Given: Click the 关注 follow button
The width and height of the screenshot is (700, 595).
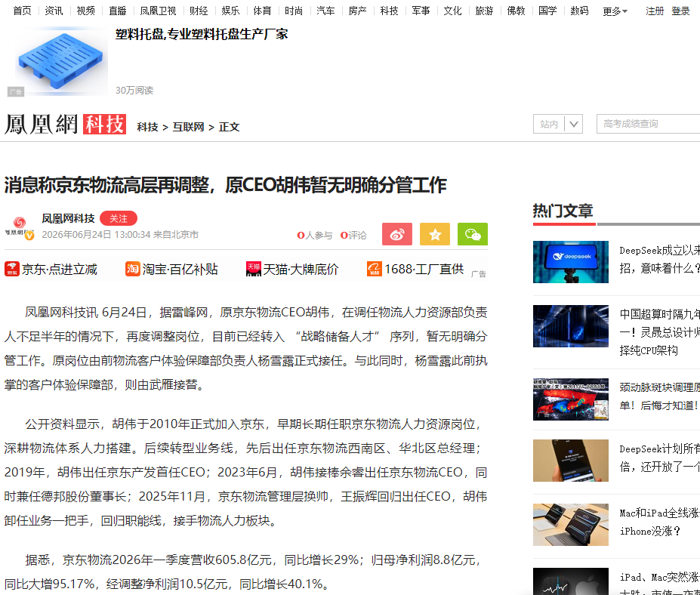Looking at the screenshot, I should tap(119, 218).
